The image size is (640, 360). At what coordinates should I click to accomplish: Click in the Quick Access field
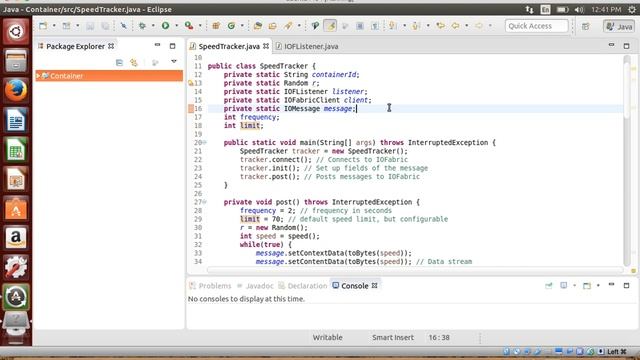(536, 26)
